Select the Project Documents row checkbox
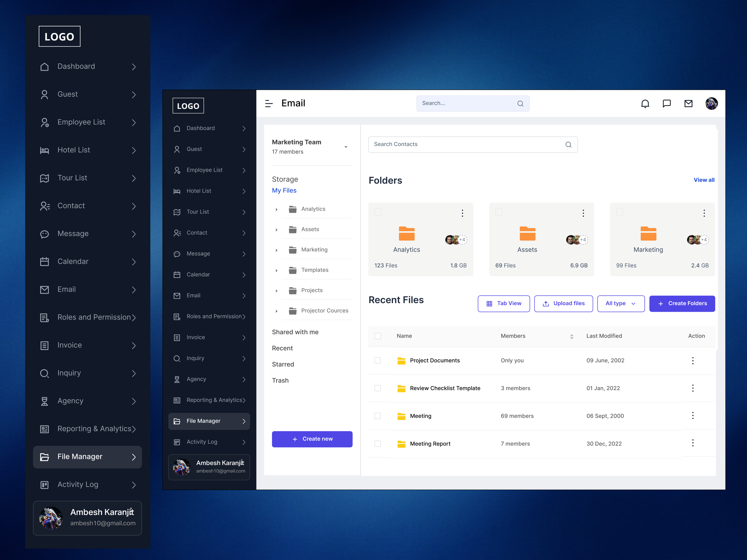 (378, 361)
